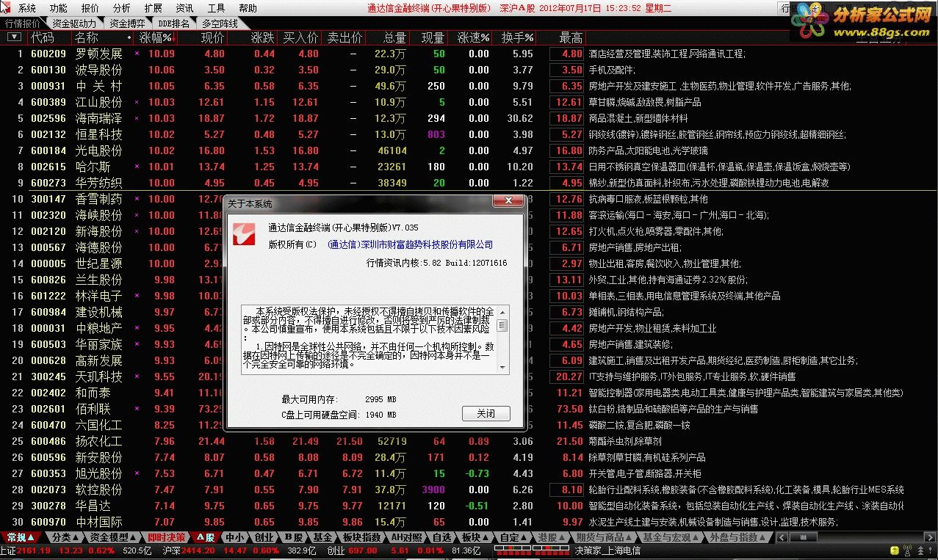
Task: Expand the 港股 bottom tab menu
Action: (563, 538)
